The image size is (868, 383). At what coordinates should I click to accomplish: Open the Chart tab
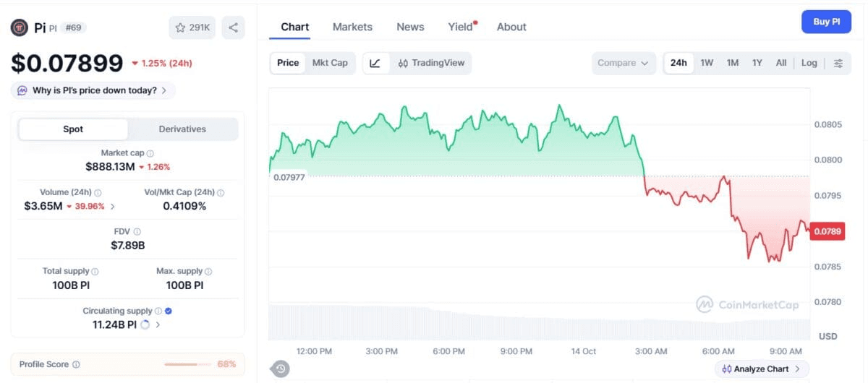pos(295,27)
